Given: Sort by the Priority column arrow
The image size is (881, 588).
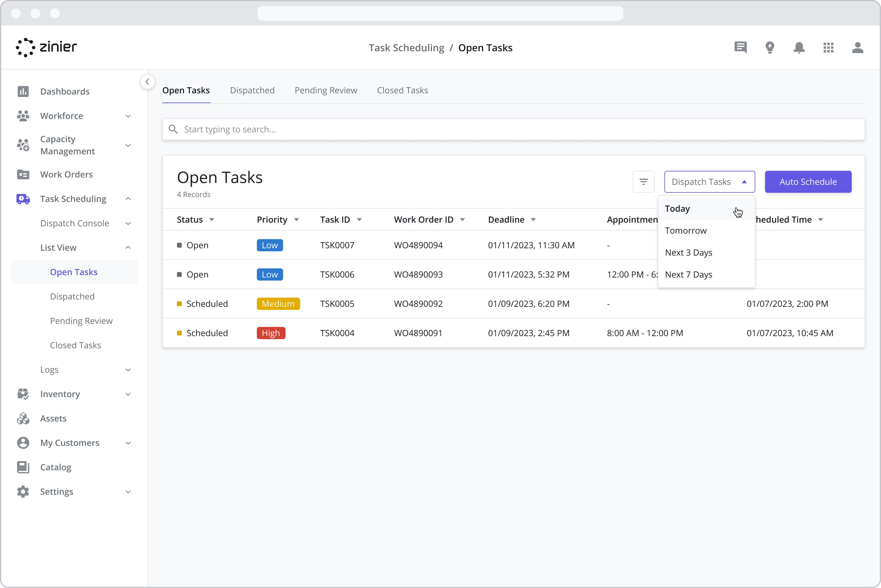Looking at the screenshot, I should coord(297,220).
